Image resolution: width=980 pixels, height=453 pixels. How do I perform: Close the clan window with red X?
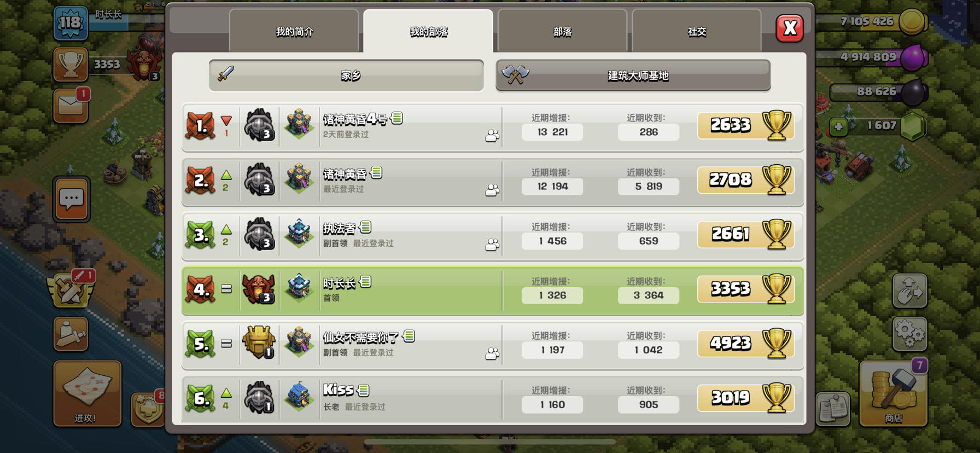(790, 28)
